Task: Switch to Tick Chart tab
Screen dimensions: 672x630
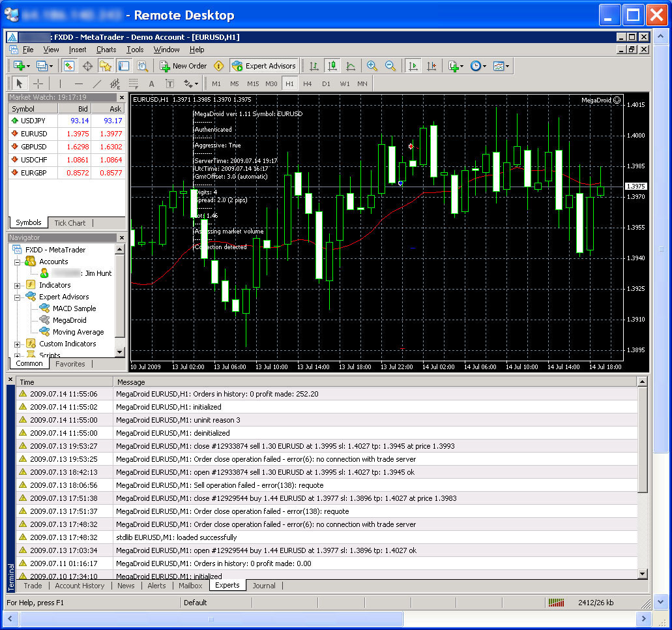Action: click(x=70, y=223)
